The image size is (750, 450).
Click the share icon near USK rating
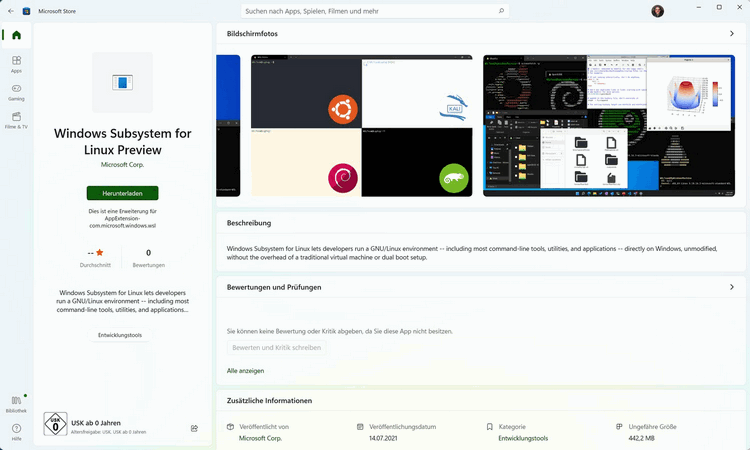click(194, 428)
